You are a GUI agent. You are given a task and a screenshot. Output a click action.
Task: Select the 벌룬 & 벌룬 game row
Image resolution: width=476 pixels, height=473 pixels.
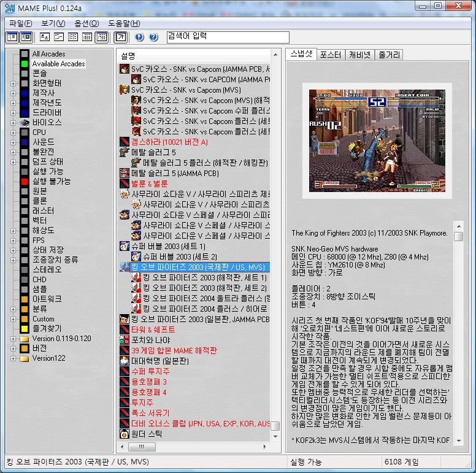tap(149, 183)
